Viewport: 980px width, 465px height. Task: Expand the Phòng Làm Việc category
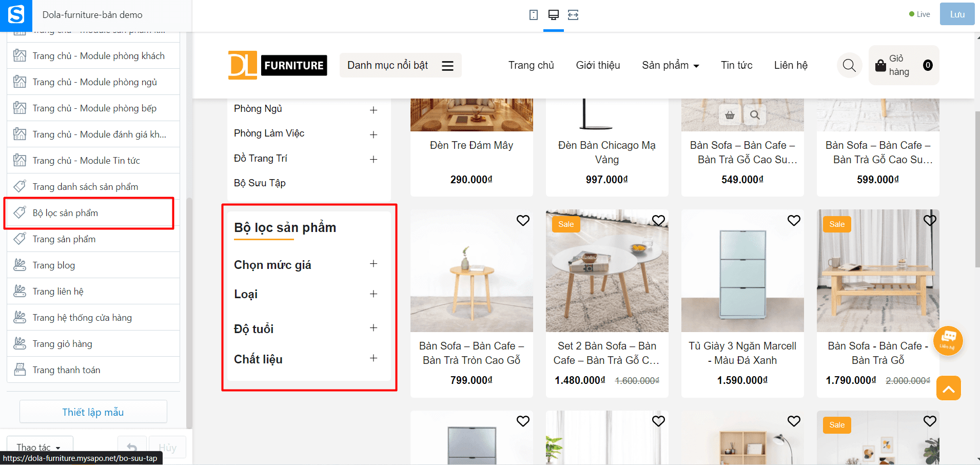[374, 134]
